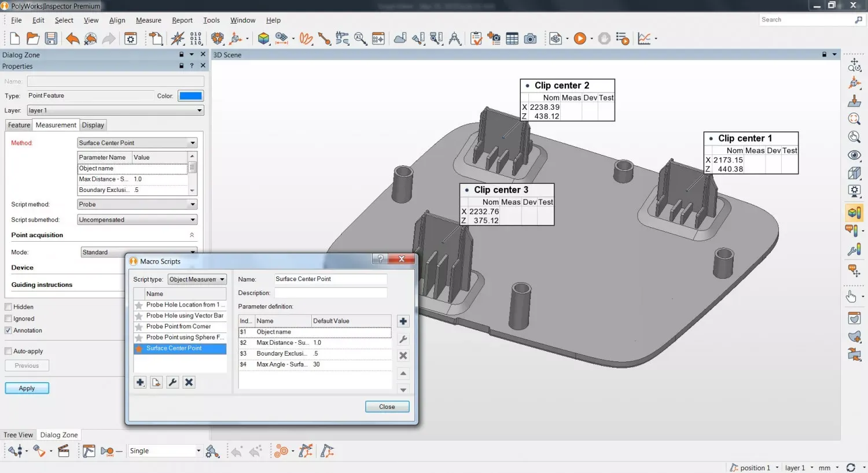Image resolution: width=868 pixels, height=473 pixels.
Task: Close the Macro Scripts dialog with Close button
Action: tap(387, 407)
